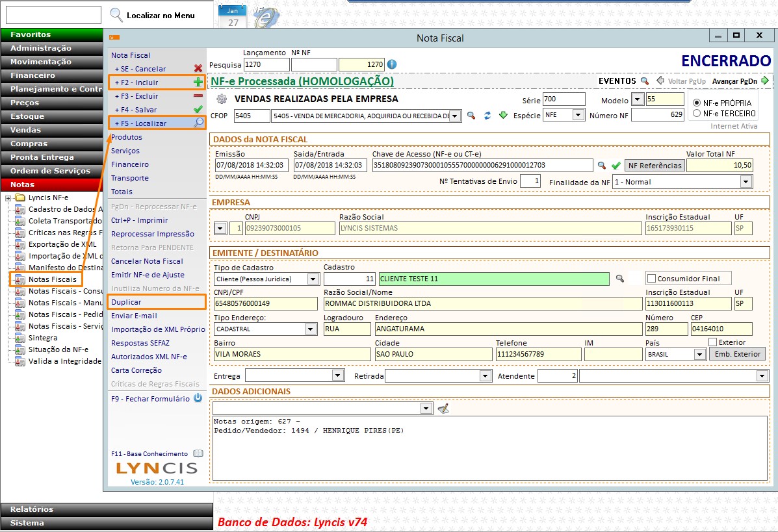
Task: Open the Finalidade da NF dropdown
Action: click(x=746, y=182)
